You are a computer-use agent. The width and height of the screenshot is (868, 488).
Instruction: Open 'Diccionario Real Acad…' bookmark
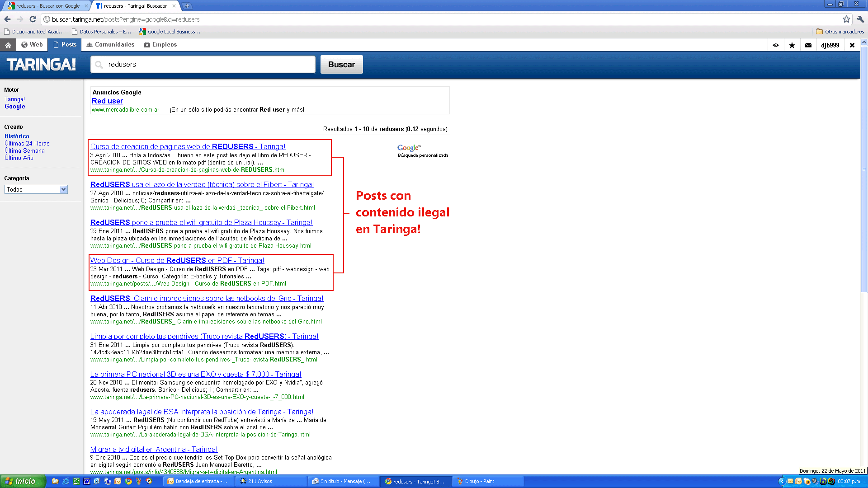[34, 32]
